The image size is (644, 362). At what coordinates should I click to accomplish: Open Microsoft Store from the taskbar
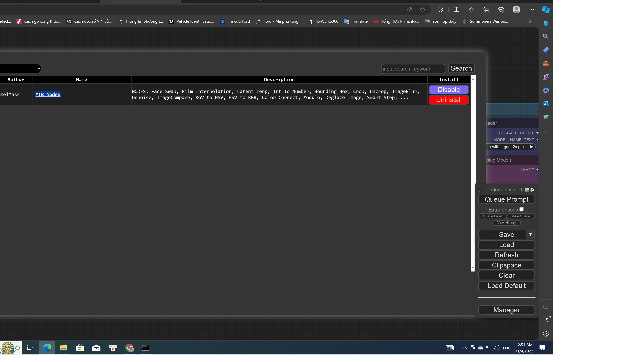pos(80,348)
